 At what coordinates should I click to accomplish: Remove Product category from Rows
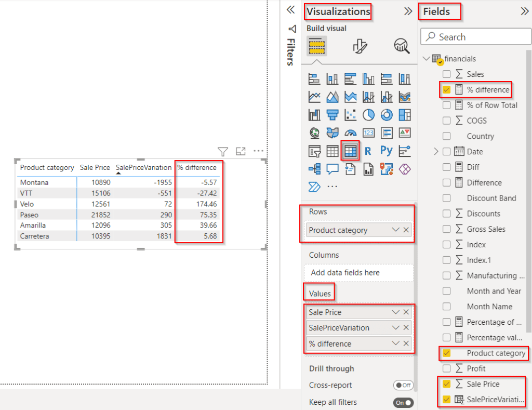pos(406,230)
